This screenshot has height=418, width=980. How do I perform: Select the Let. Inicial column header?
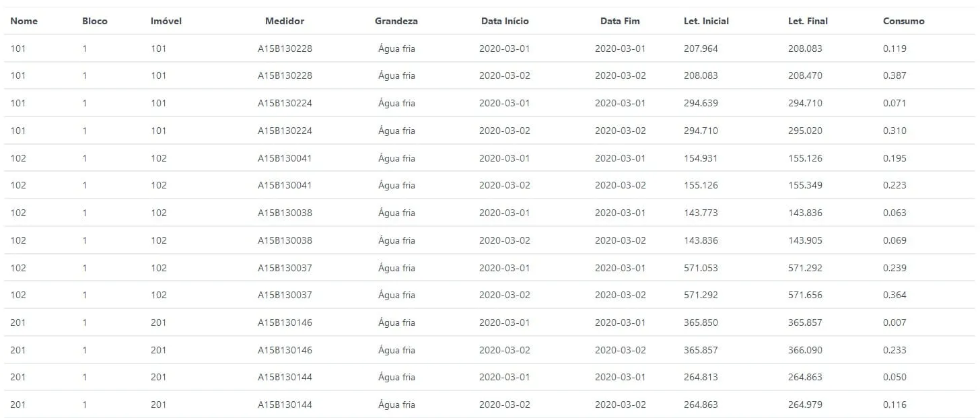(x=706, y=21)
